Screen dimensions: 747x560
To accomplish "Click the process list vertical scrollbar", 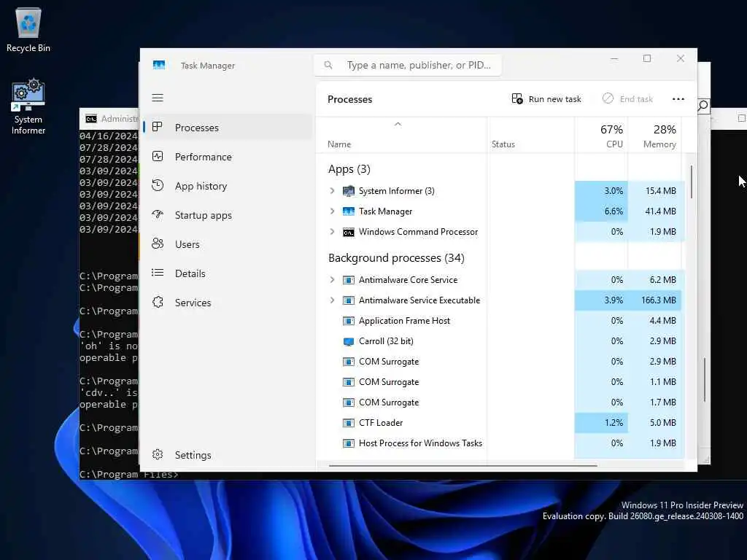I will (x=691, y=182).
